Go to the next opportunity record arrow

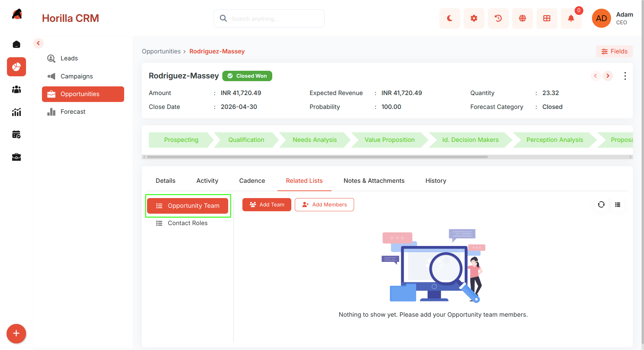pyautogui.click(x=608, y=76)
